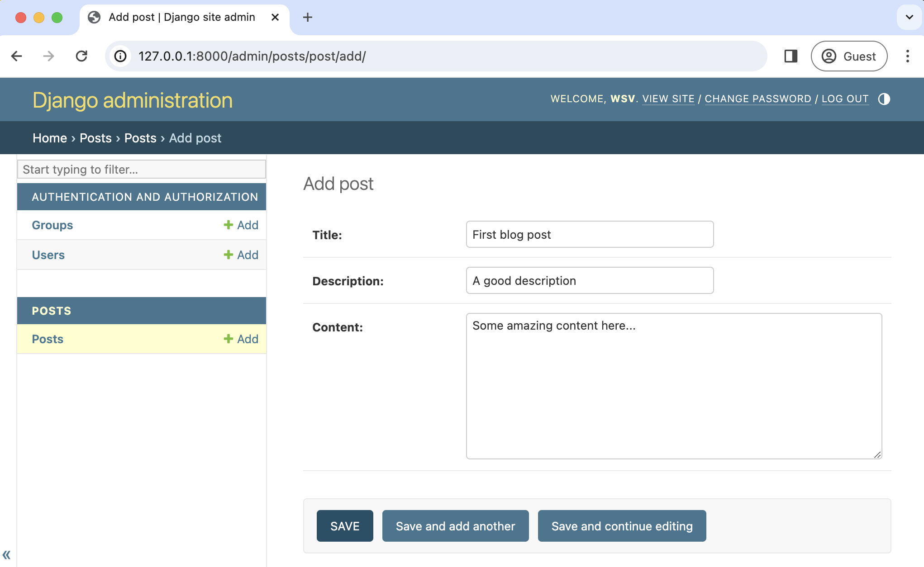Click the Guest profile icon in browser

point(829,56)
